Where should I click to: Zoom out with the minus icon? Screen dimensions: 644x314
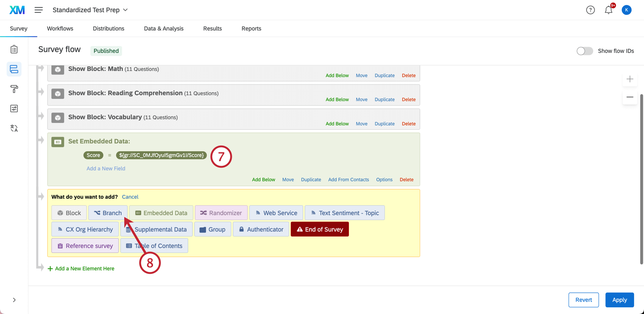[630, 97]
